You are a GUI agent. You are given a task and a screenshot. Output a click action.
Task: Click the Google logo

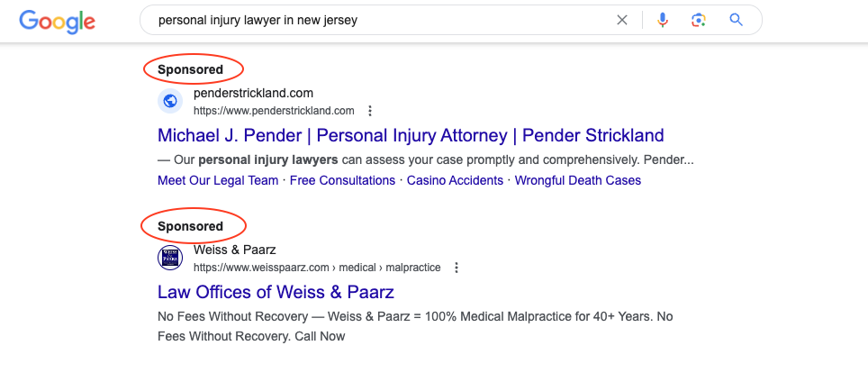(x=57, y=21)
